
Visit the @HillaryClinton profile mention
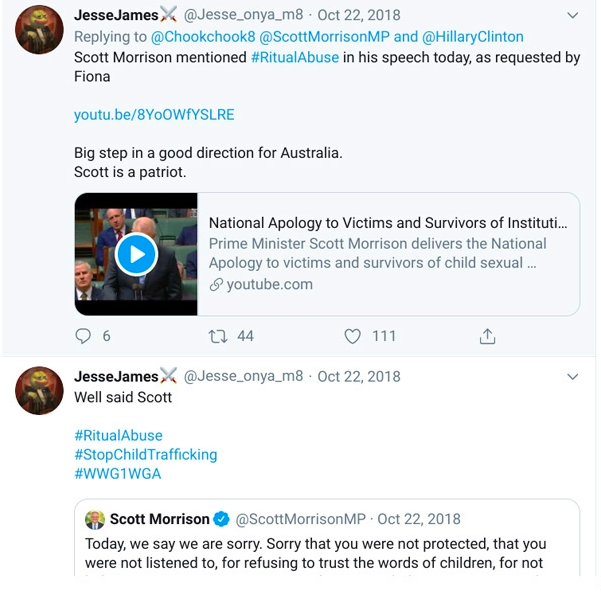click(472, 37)
